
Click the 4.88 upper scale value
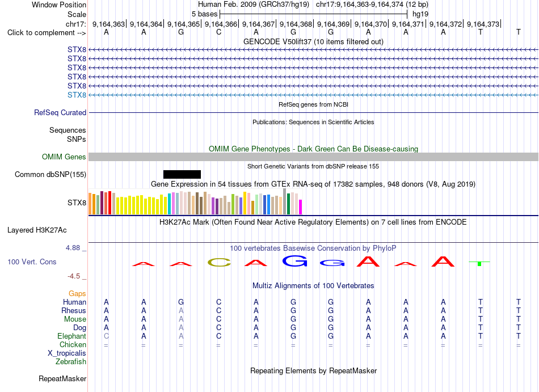[73, 248]
